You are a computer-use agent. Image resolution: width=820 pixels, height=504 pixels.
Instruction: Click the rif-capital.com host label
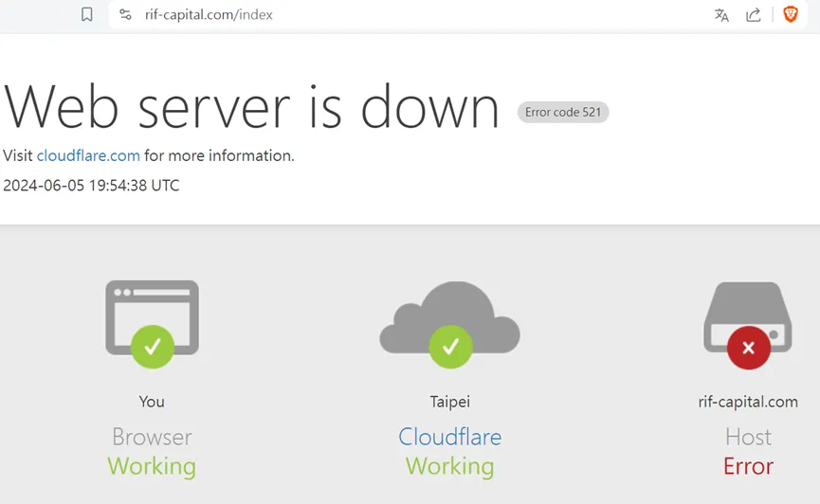[748, 402]
